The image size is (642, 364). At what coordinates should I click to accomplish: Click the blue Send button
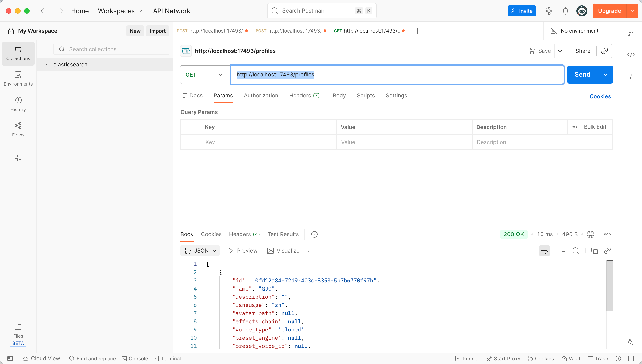tap(582, 75)
